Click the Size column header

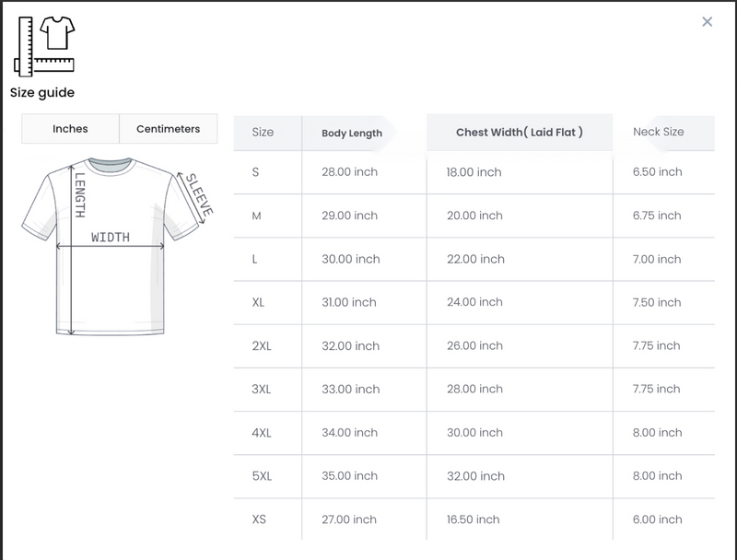pos(263,133)
